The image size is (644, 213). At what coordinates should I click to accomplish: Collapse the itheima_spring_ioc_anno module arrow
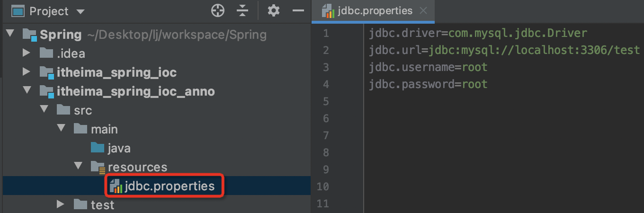[27, 91]
